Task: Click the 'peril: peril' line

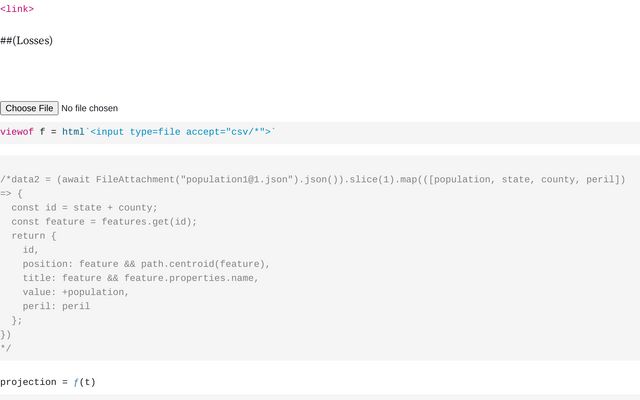Action: pos(56,306)
